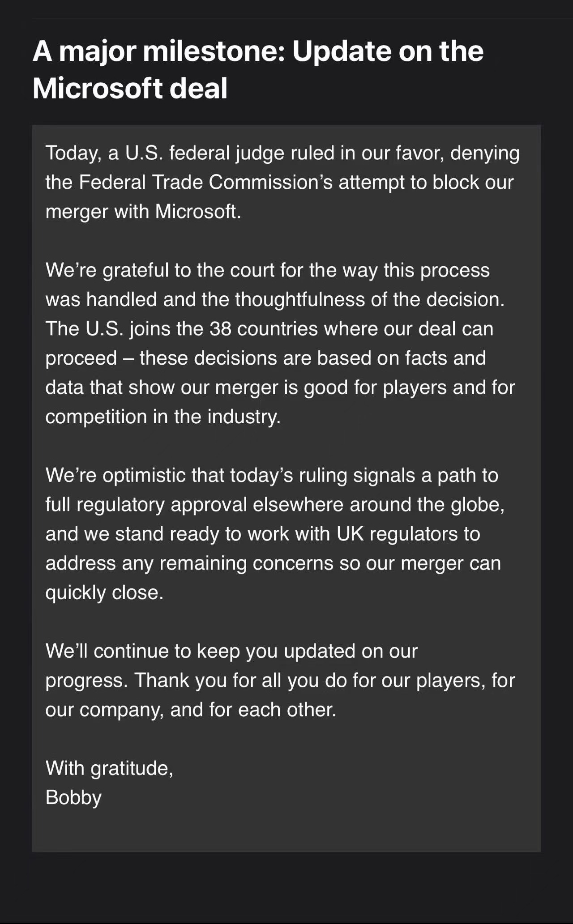Screen dimensions: 573x924
Task: Click the words "quickly close."
Action: pos(104,592)
